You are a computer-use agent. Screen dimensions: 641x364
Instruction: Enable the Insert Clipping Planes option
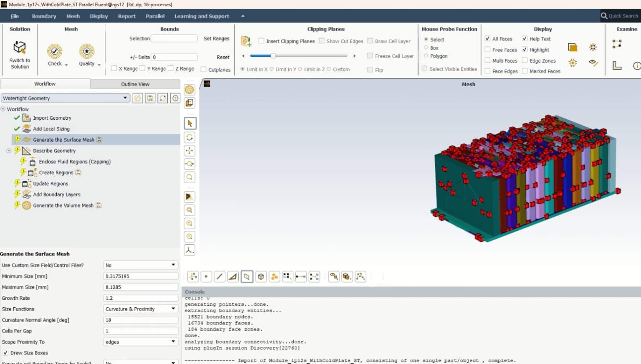pos(261,41)
